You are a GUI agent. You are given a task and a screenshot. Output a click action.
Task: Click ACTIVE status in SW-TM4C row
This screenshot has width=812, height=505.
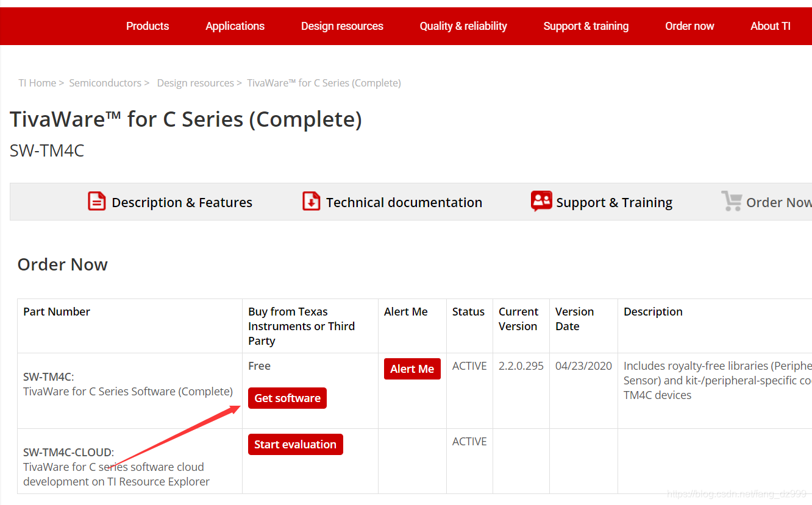tap(469, 366)
